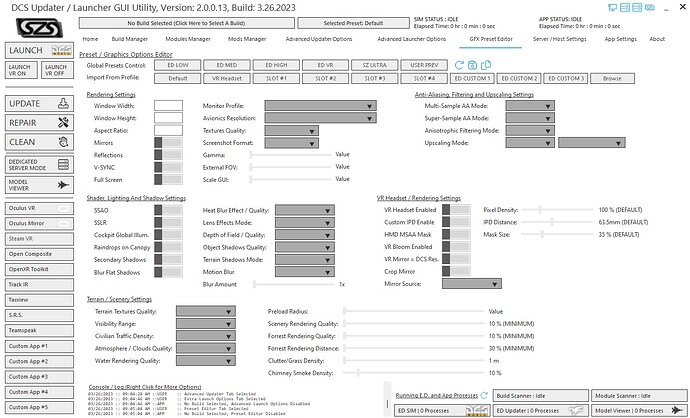Screen dimensions: 690x418
Task: Open Visibility Range dropdown
Action: [x=206, y=324]
